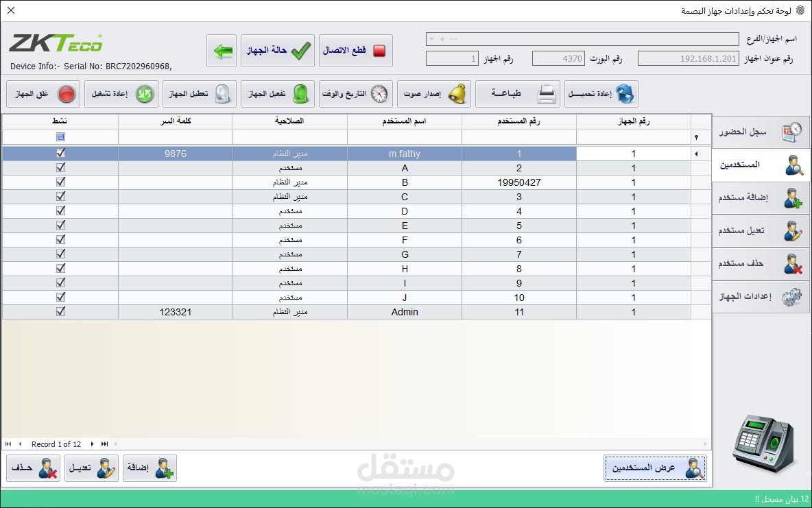The image size is (812, 508).
Task: Select user number cell 19950427
Action: point(519,182)
